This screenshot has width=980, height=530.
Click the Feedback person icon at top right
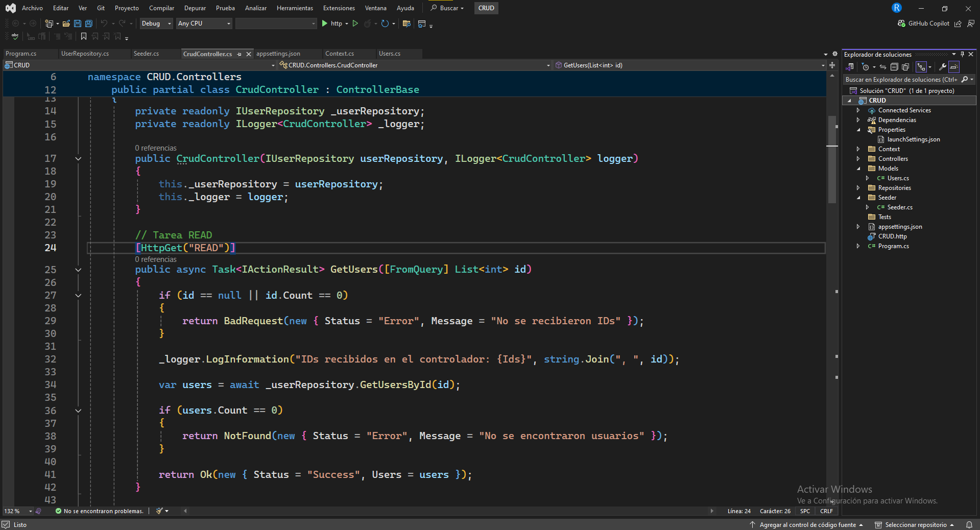click(971, 23)
